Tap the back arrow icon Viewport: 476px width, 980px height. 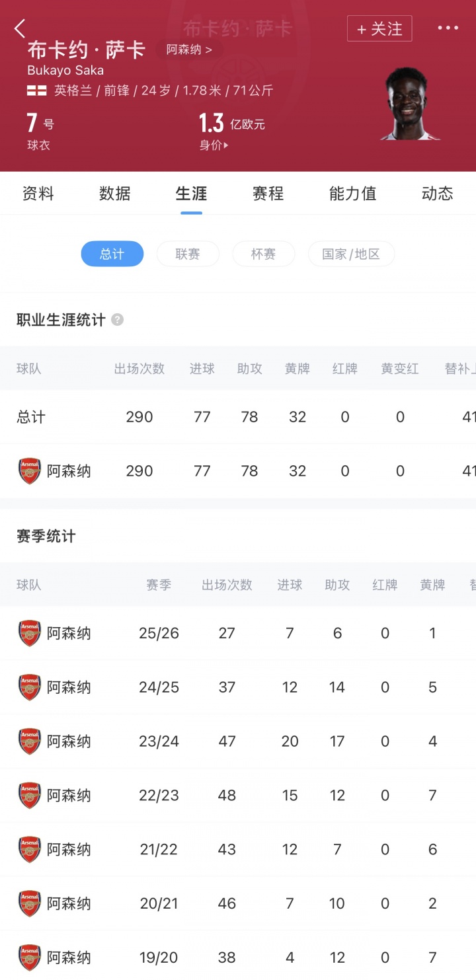[x=20, y=28]
